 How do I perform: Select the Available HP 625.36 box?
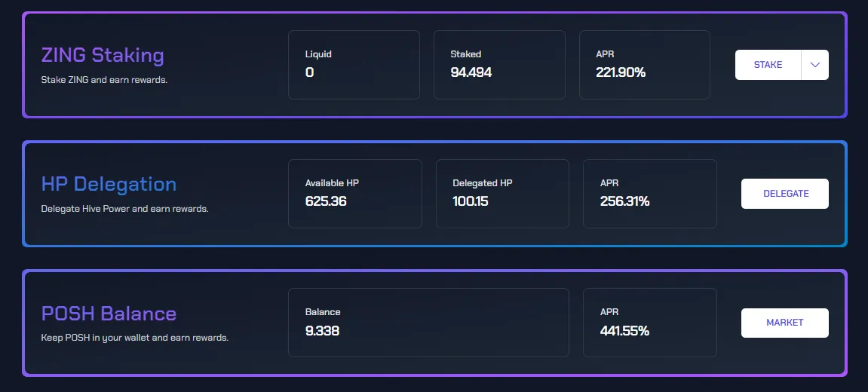(x=355, y=194)
